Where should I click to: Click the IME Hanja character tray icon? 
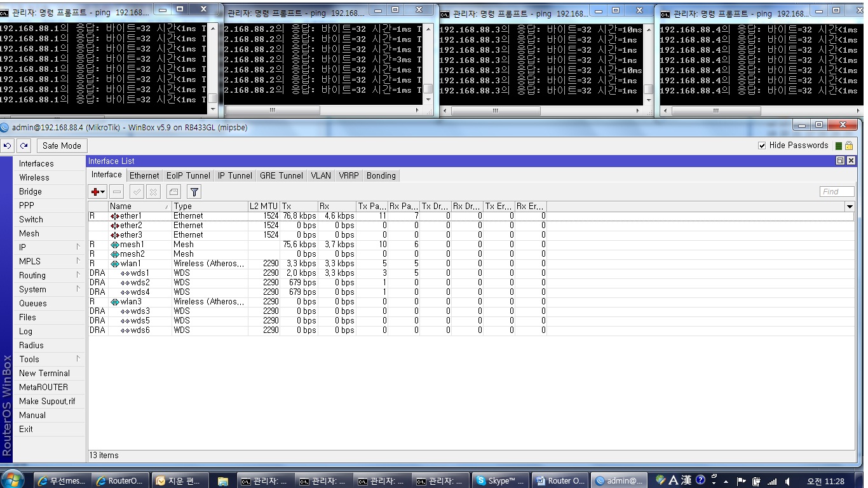click(686, 480)
